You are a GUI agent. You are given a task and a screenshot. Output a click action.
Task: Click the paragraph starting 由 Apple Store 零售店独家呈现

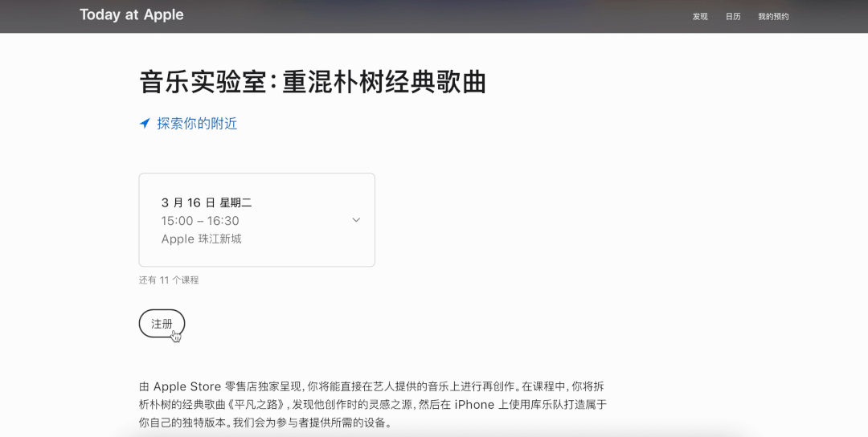[x=373, y=404]
